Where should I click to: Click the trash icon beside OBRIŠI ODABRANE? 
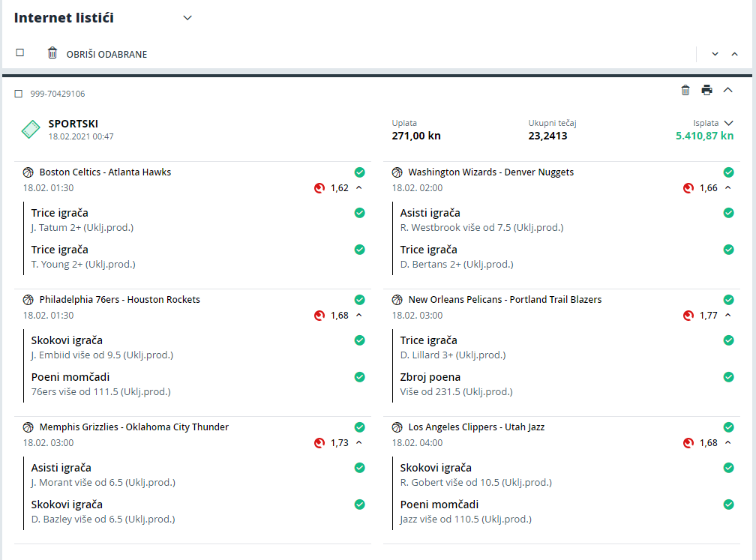pyautogui.click(x=52, y=52)
